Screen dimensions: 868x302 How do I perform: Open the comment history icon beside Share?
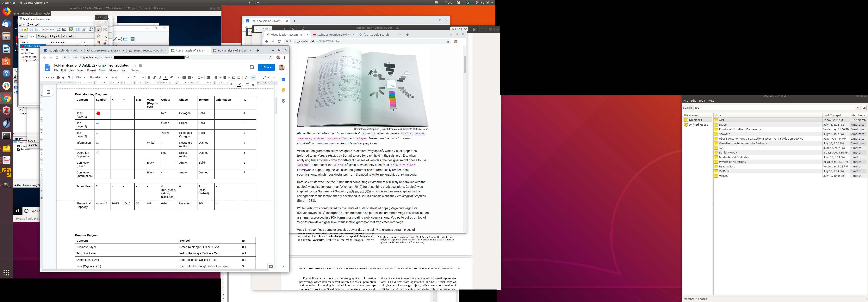point(251,67)
